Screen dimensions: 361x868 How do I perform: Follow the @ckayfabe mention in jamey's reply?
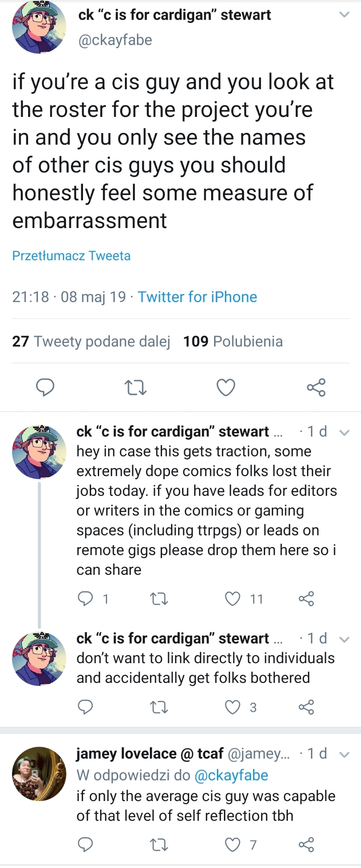pyautogui.click(x=232, y=775)
